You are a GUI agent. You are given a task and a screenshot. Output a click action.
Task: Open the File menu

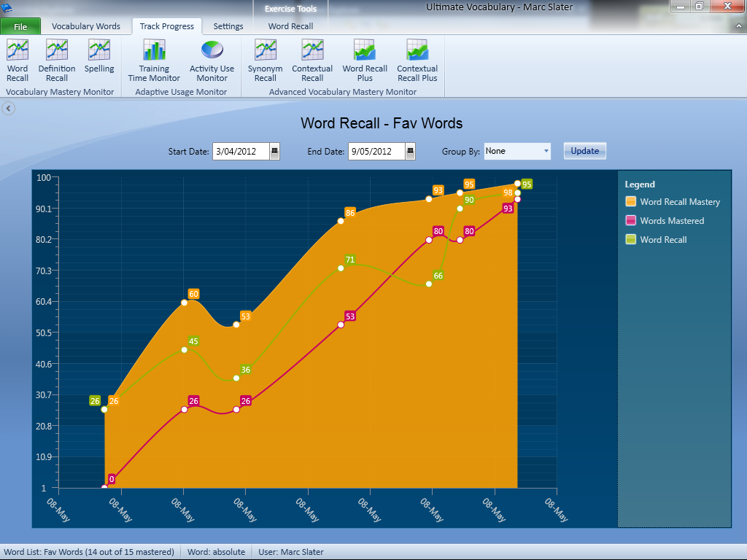pos(20,27)
